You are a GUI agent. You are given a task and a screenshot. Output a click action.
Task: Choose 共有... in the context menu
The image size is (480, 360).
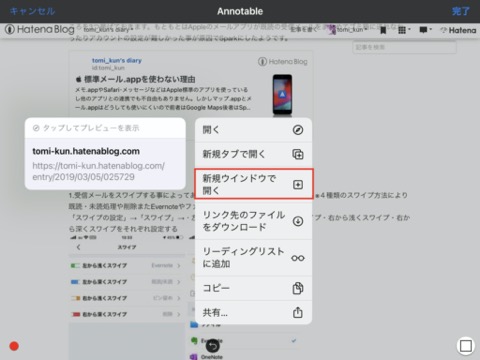pyautogui.click(x=253, y=312)
